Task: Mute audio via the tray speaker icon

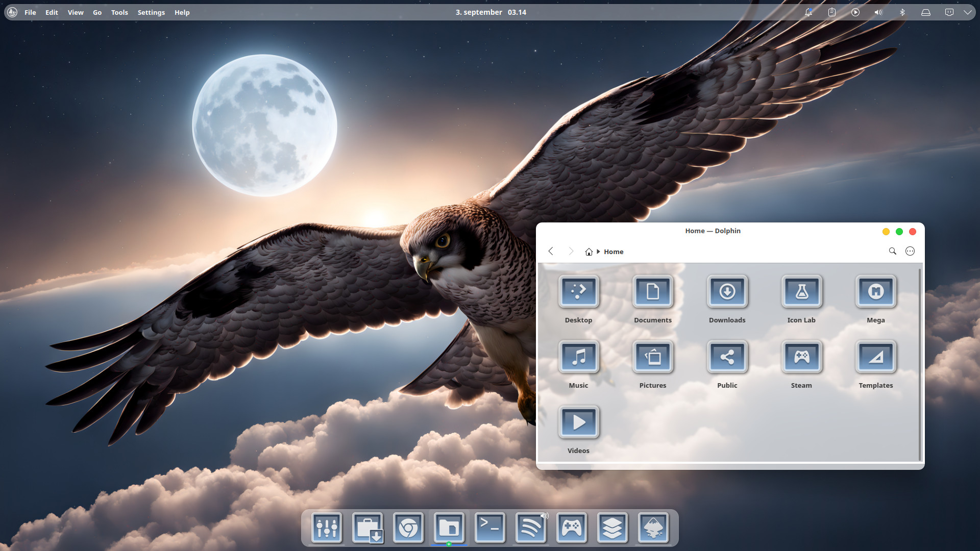Action: (x=878, y=12)
